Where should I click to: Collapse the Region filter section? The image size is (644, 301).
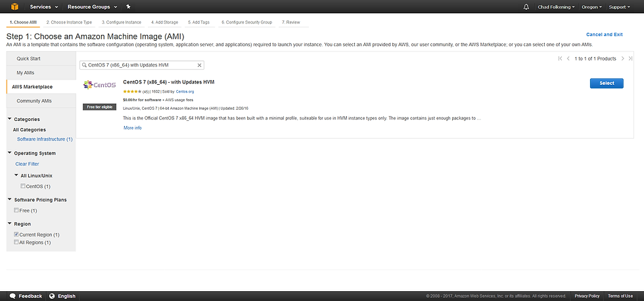9,224
